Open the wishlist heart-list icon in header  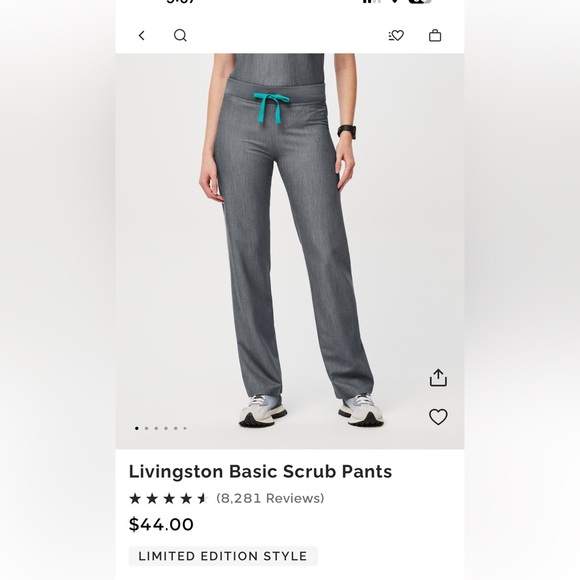tap(396, 36)
